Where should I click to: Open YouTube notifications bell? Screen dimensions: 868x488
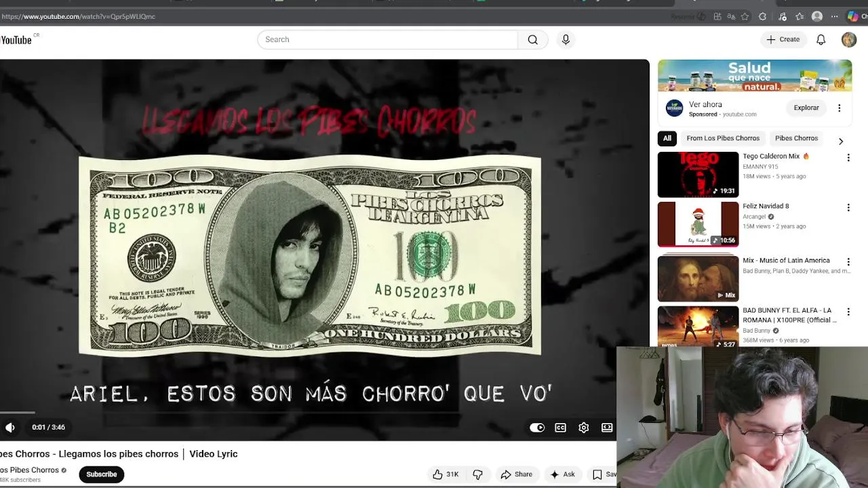821,39
